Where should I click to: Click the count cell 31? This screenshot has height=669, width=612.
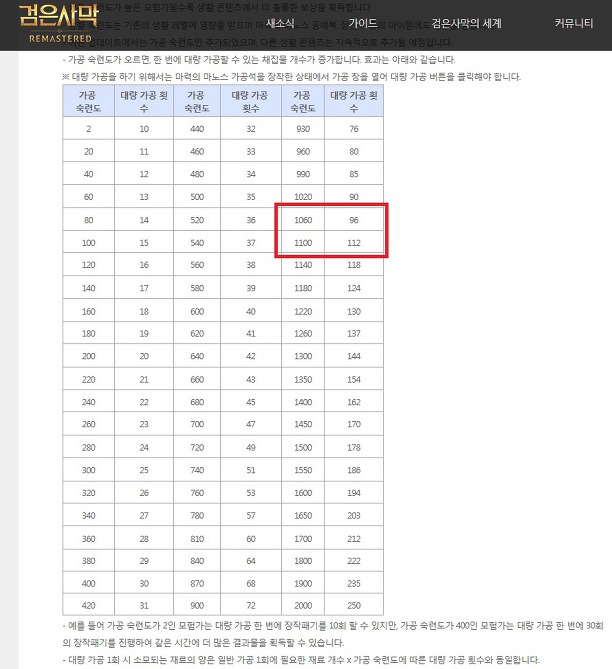pyautogui.click(x=144, y=605)
